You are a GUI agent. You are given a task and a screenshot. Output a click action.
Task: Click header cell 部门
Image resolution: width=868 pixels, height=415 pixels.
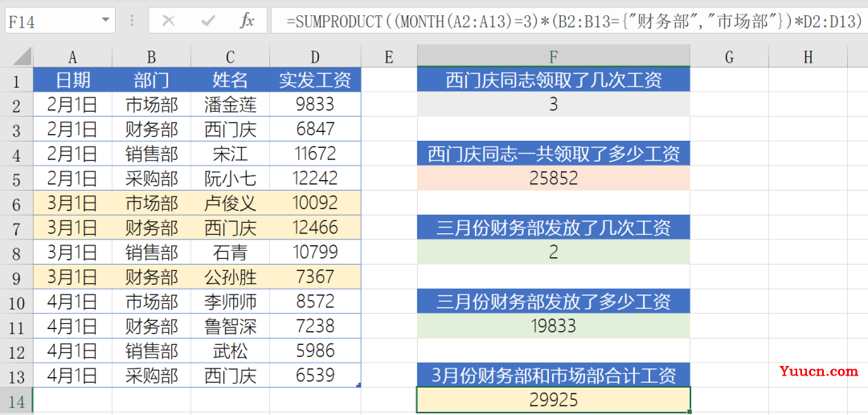[151, 80]
